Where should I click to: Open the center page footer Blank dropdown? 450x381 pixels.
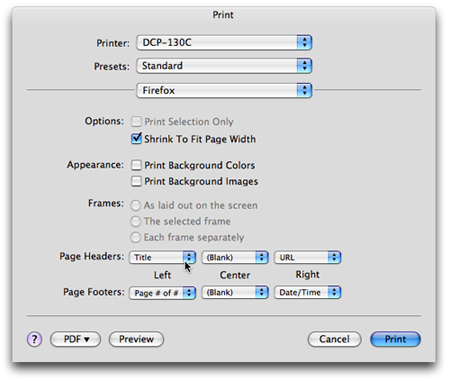[x=235, y=292]
